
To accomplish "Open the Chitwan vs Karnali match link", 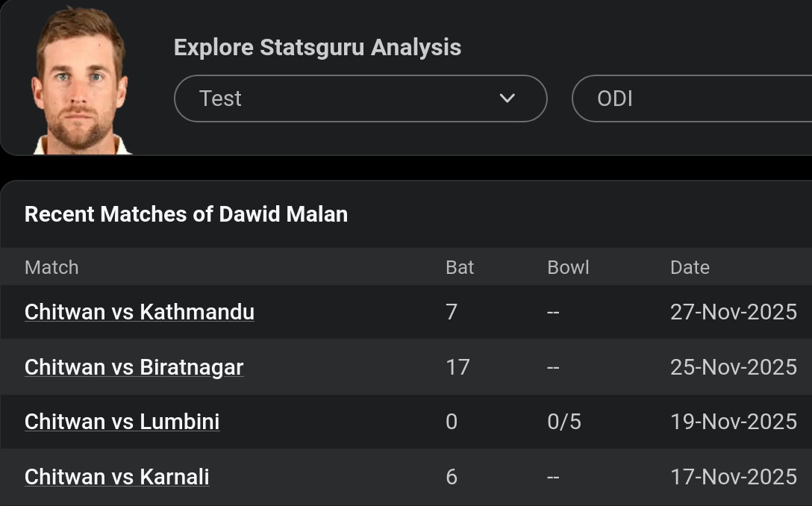I will coord(116,476).
